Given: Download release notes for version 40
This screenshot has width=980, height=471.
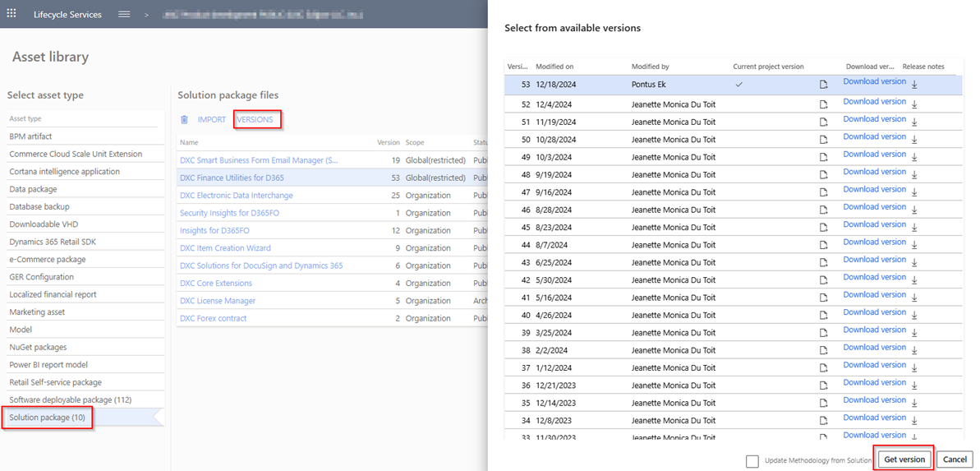Looking at the screenshot, I should (914, 316).
